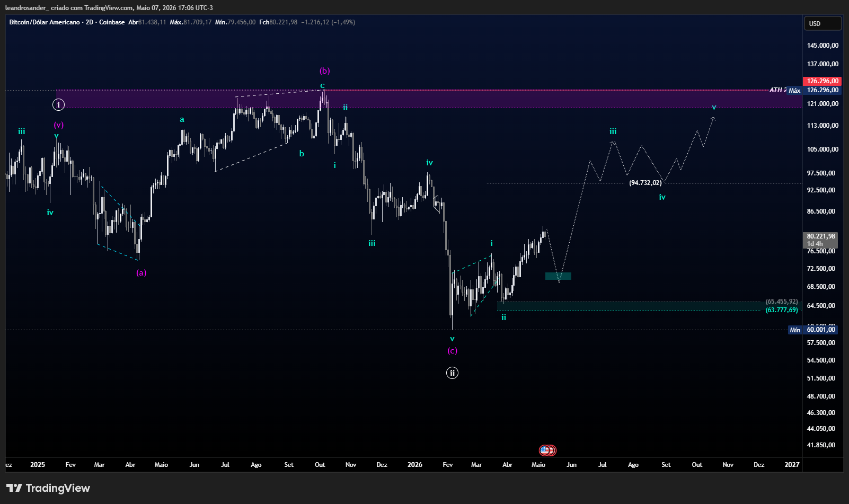This screenshot has width=849, height=504.
Task: Click the 2026 label on time axis
Action: click(x=415, y=465)
